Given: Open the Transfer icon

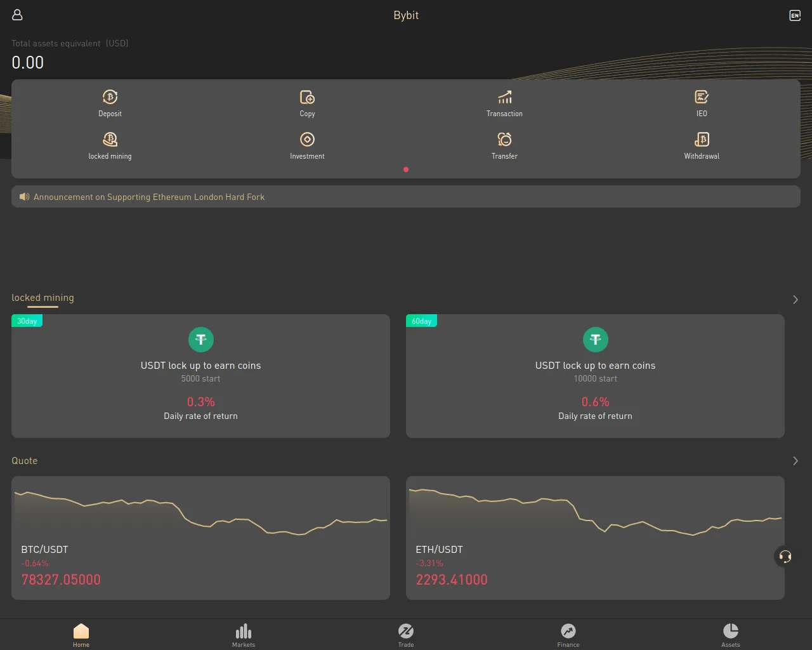Looking at the screenshot, I should pos(504,140).
